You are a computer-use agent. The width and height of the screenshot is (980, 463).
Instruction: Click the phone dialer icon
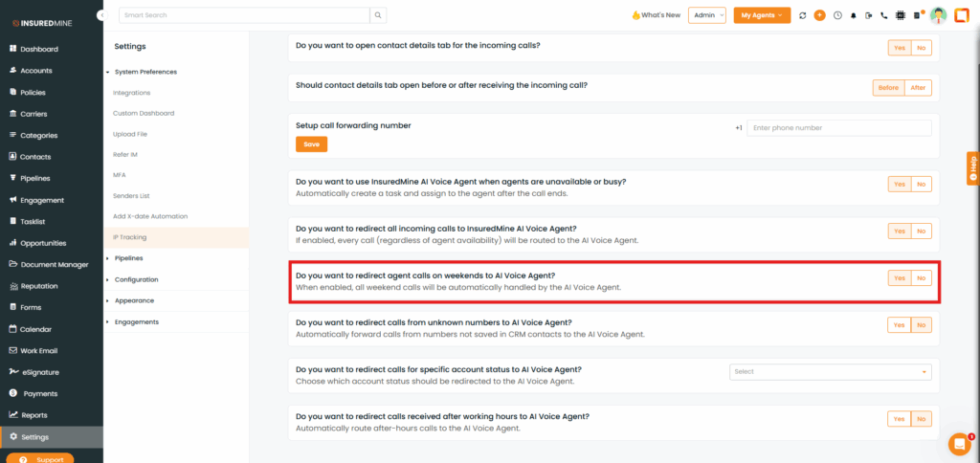[x=884, y=15]
